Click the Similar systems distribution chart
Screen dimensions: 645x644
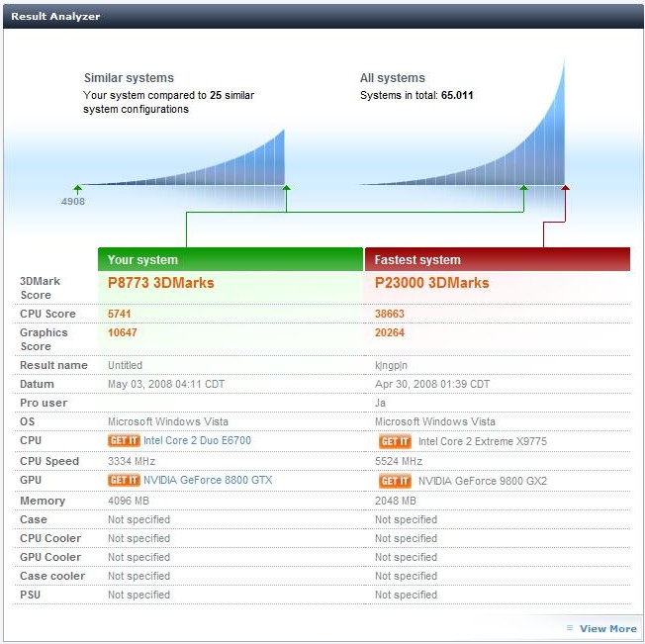[x=182, y=157]
